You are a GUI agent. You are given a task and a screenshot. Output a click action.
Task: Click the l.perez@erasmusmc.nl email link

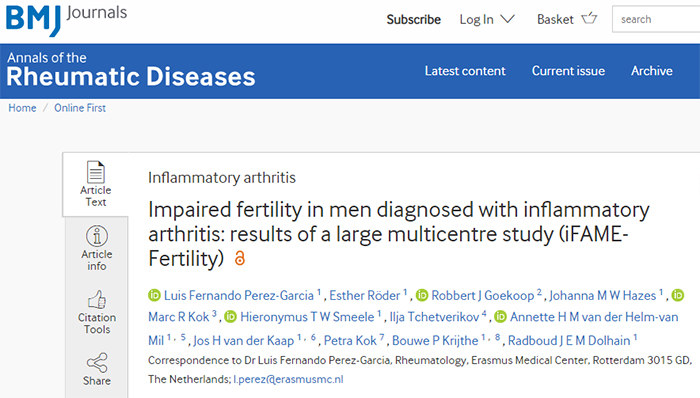(x=288, y=379)
